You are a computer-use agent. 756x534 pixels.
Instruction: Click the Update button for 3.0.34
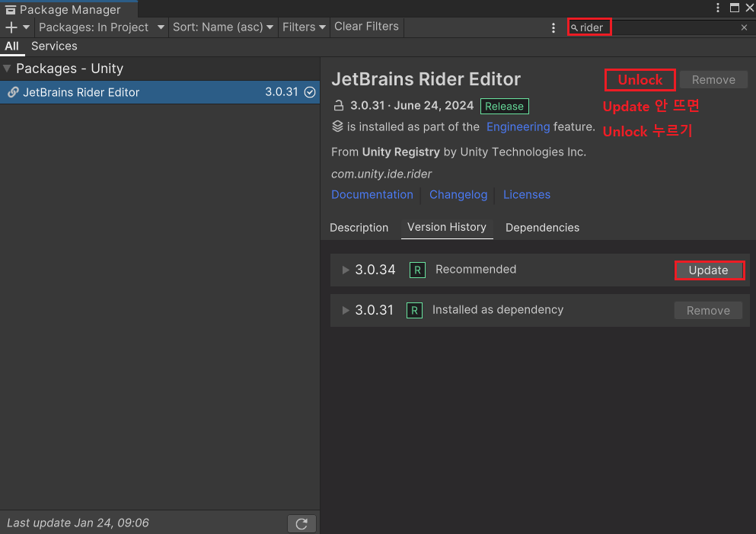(x=708, y=270)
